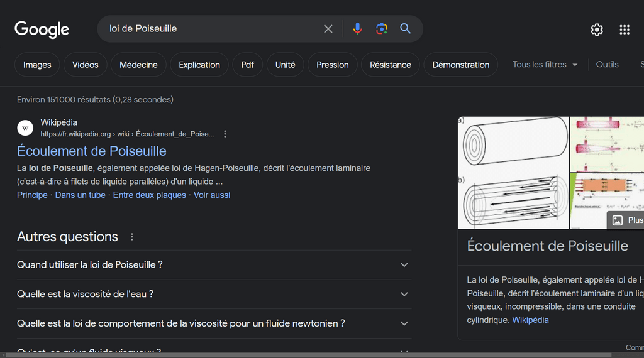
Task: Click the Wikipédia link in the knowledge panel
Action: (530, 320)
